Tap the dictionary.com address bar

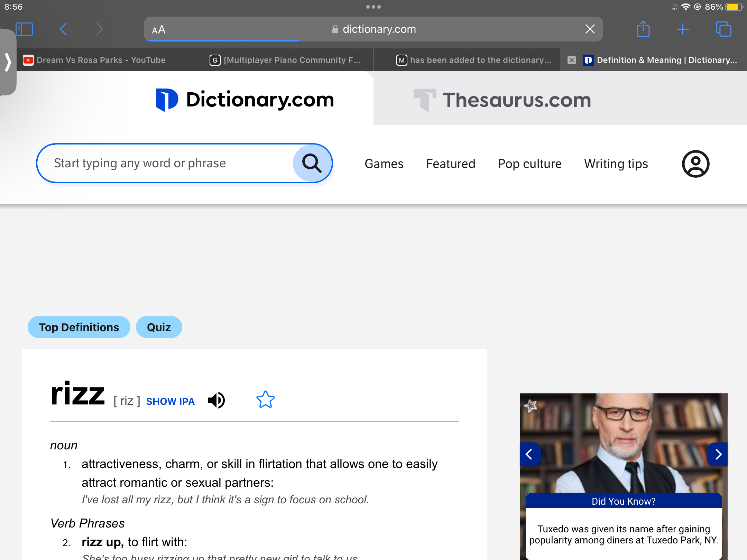click(373, 29)
